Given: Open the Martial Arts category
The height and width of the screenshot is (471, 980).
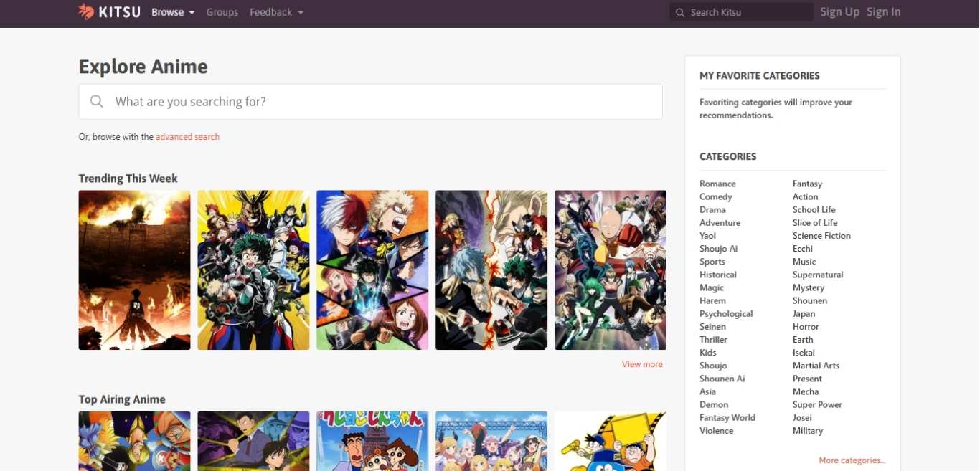Looking at the screenshot, I should (x=816, y=366).
